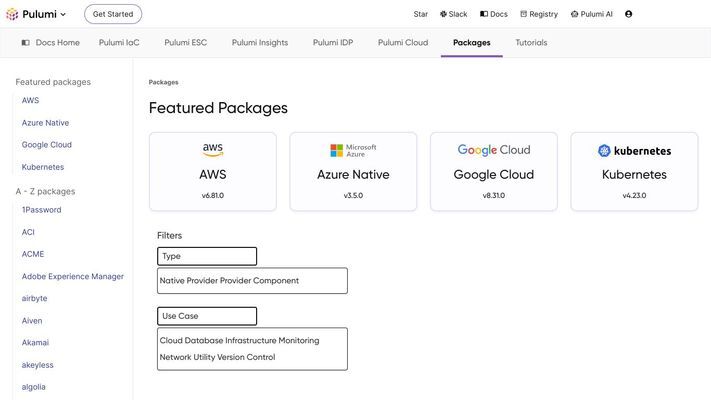Click the Microsoft Azure logo on card
Screen dimensions: 711x400
click(x=353, y=150)
